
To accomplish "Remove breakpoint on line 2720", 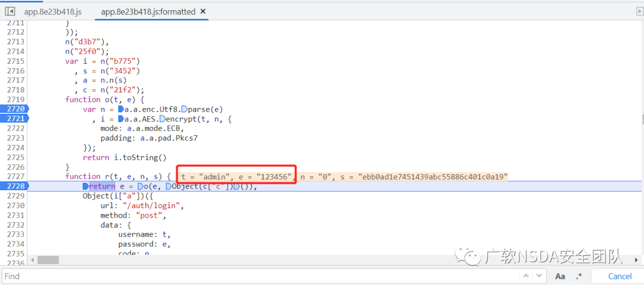I will click(x=14, y=109).
